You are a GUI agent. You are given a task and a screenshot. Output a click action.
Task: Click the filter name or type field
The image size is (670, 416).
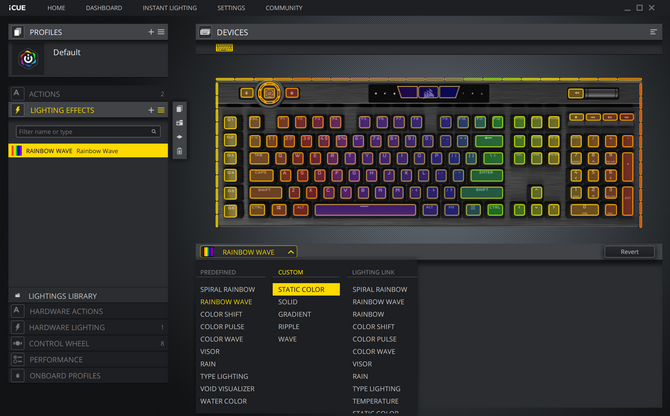click(88, 132)
